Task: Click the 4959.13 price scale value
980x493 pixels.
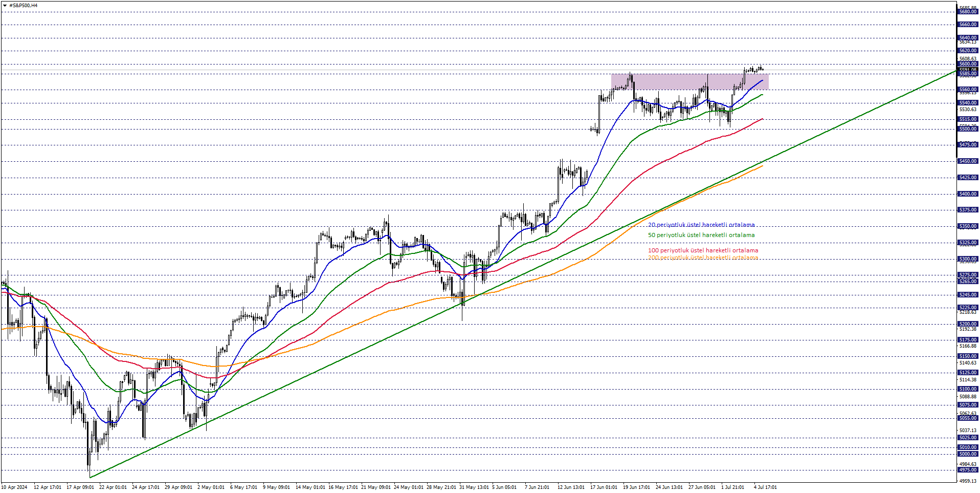Action: (968, 481)
